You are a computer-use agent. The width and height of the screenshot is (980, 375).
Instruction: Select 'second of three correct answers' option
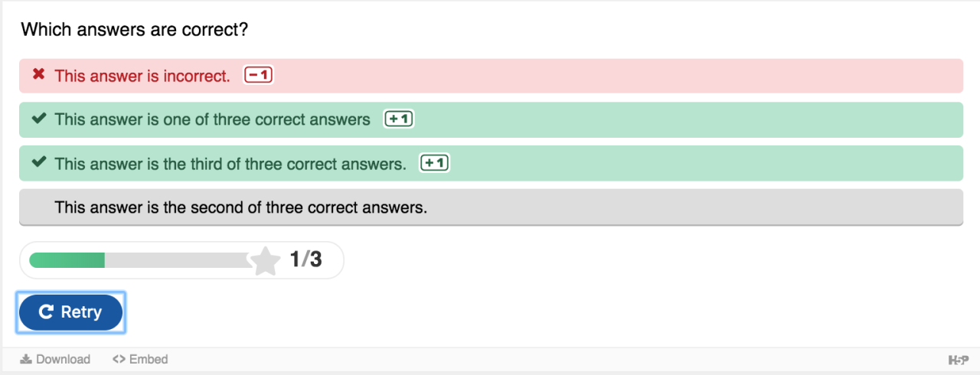[x=240, y=207]
